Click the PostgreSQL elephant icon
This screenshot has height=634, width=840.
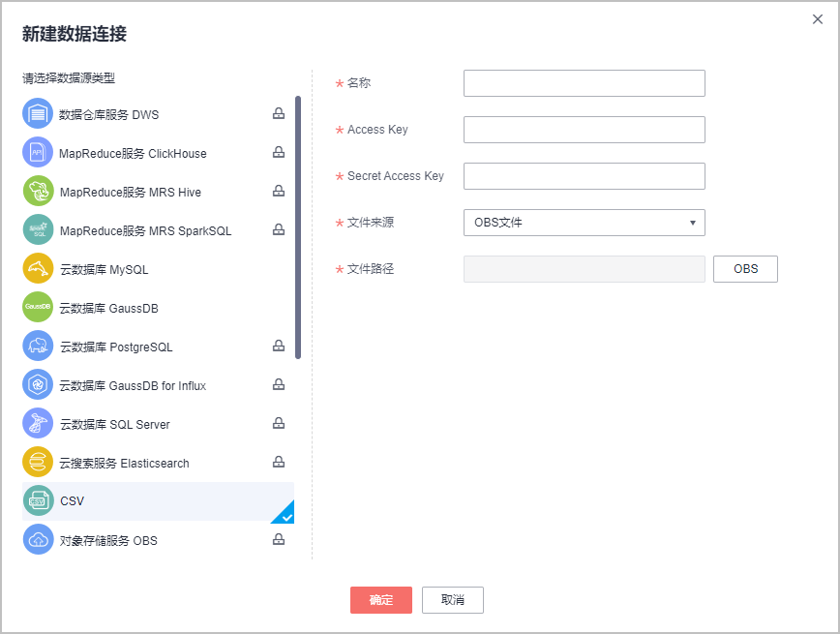[38, 347]
